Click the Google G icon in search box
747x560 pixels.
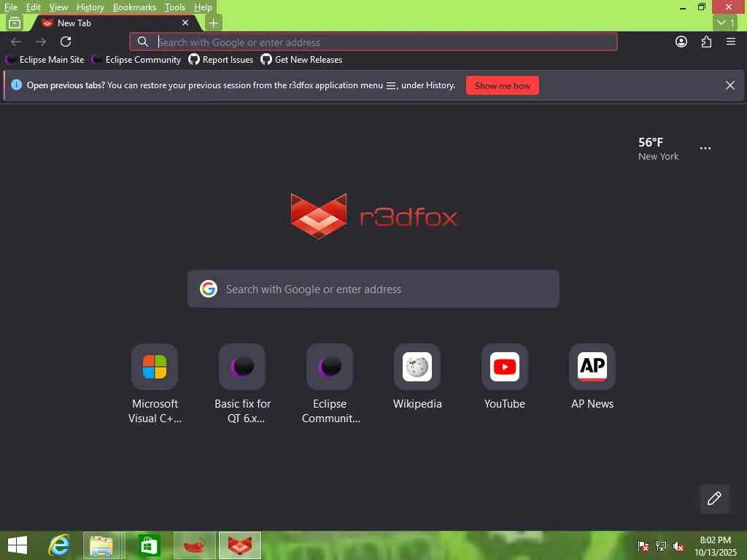coord(208,289)
